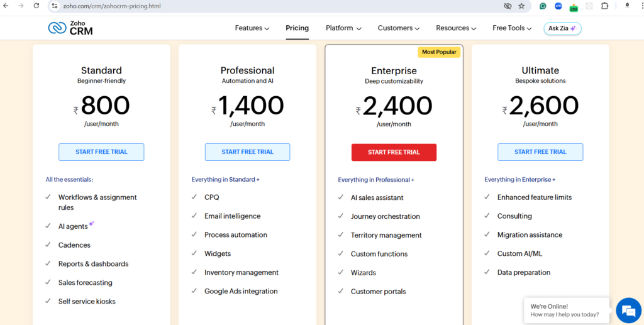This screenshot has width=644, height=325.
Task: Open the Customers dropdown
Action: 399,28
